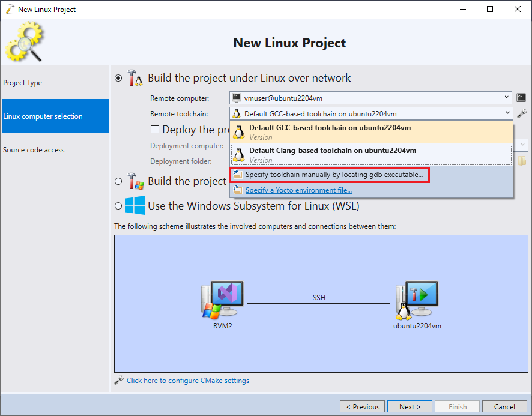This screenshot has width=532, height=416.
Task: Maximize the New Linux Project window
Action: click(490, 9)
